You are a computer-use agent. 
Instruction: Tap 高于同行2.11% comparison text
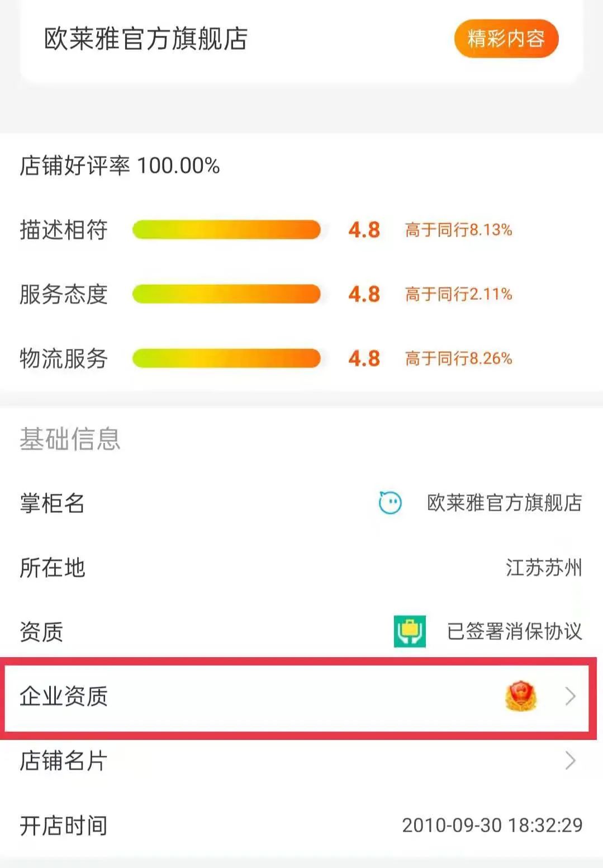[458, 294]
